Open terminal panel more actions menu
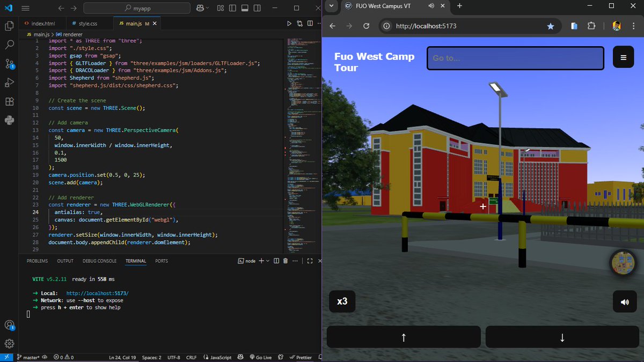This screenshot has width=644, height=362. pyautogui.click(x=295, y=261)
